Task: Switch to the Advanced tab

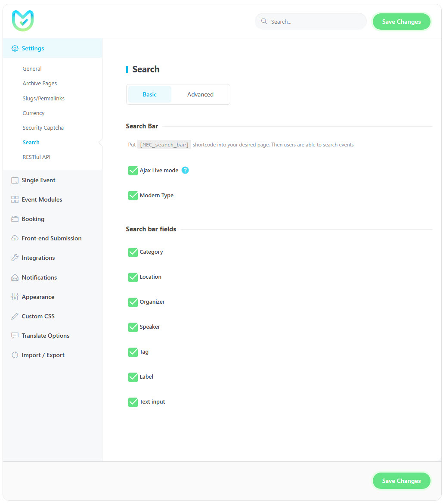Action: click(200, 94)
